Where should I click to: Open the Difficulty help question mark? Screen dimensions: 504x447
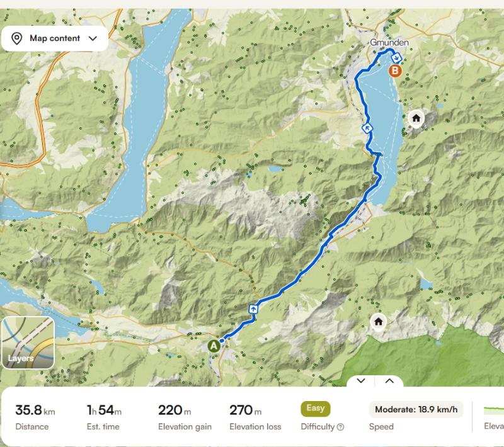pos(341,427)
